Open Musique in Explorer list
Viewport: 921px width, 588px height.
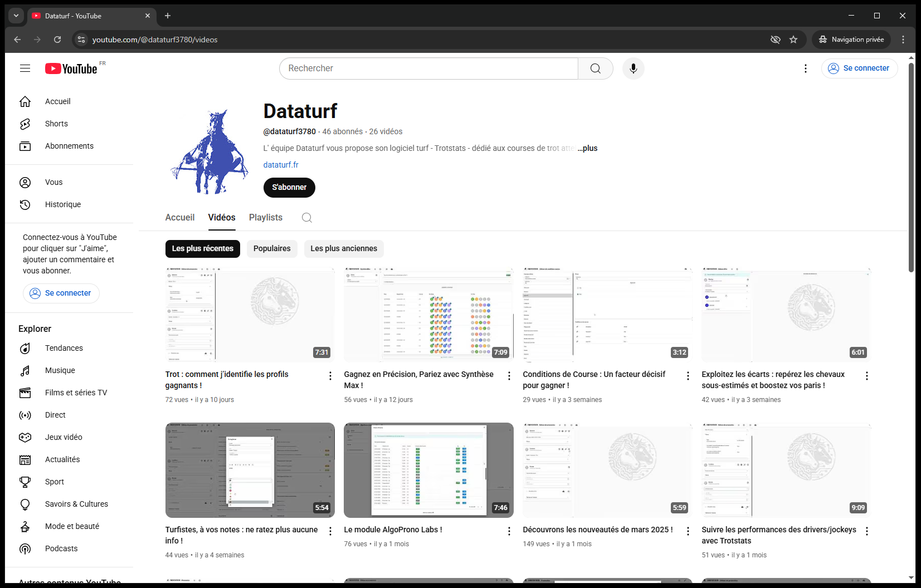69,370
